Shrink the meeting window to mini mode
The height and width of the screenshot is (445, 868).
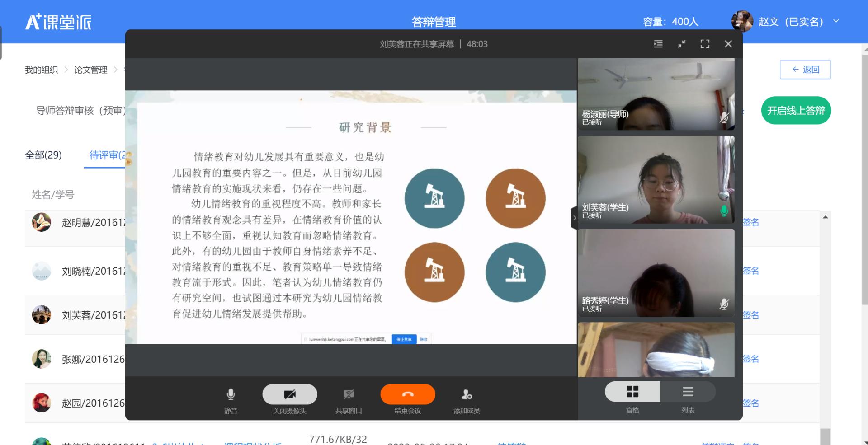[682, 44]
